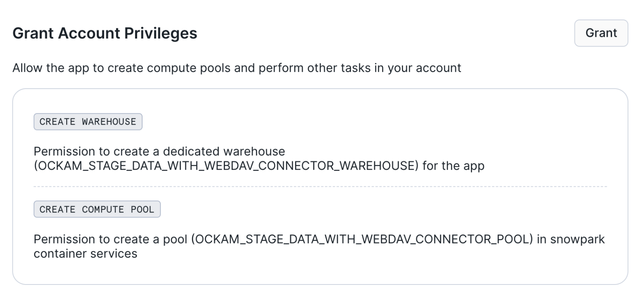The height and width of the screenshot is (299, 644).
Task: Click the CREATE WAREHOUSE privilege badge
Action: pos(88,122)
